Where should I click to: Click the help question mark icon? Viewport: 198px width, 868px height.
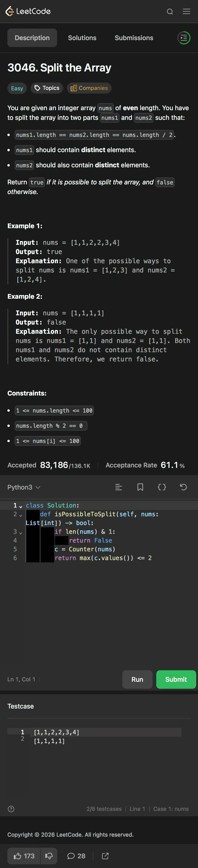[11, 809]
